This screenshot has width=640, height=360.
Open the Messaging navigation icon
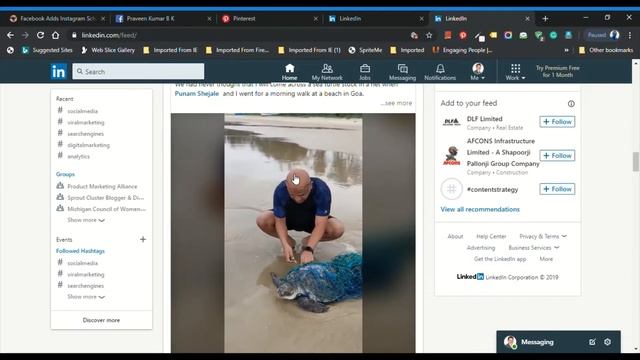(x=402, y=72)
